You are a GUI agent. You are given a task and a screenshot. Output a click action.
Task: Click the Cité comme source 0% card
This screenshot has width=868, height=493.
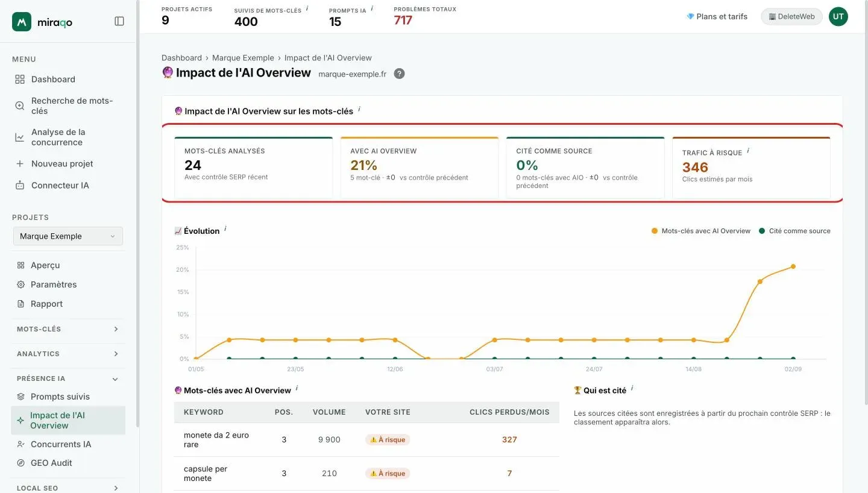click(585, 167)
